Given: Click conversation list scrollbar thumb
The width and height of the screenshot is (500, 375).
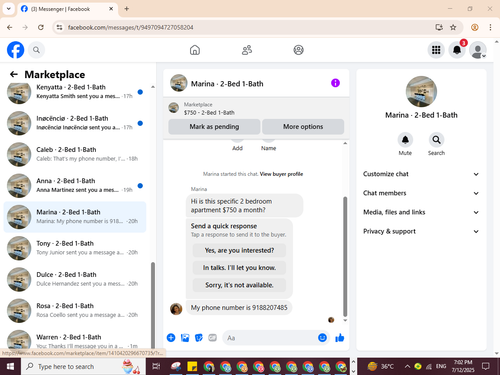Looking at the screenshot, I should coord(153,305).
